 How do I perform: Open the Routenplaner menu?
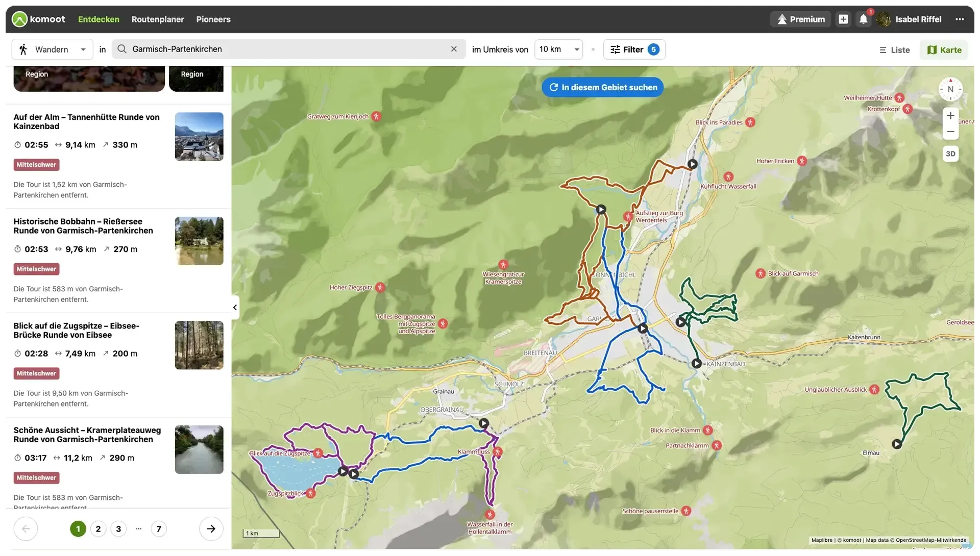point(158,19)
